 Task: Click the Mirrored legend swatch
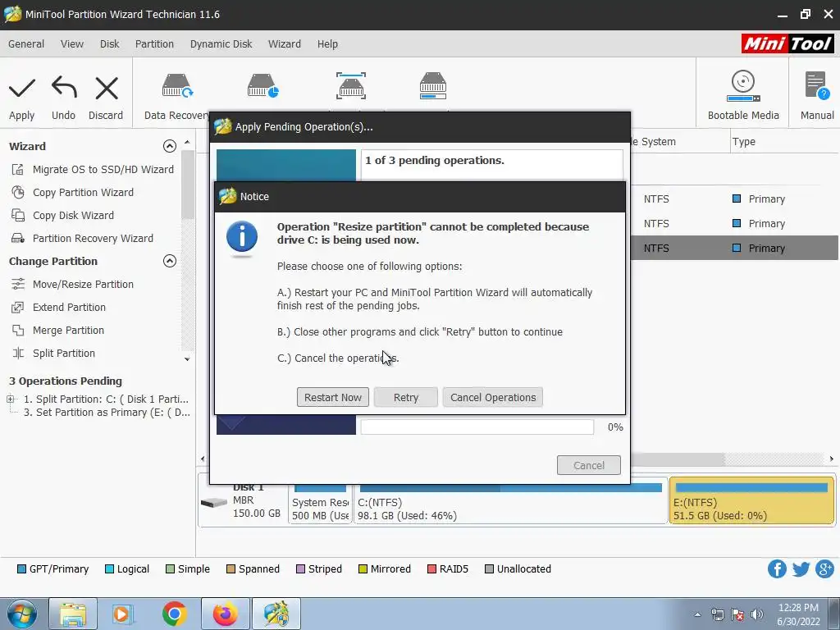[363, 569]
